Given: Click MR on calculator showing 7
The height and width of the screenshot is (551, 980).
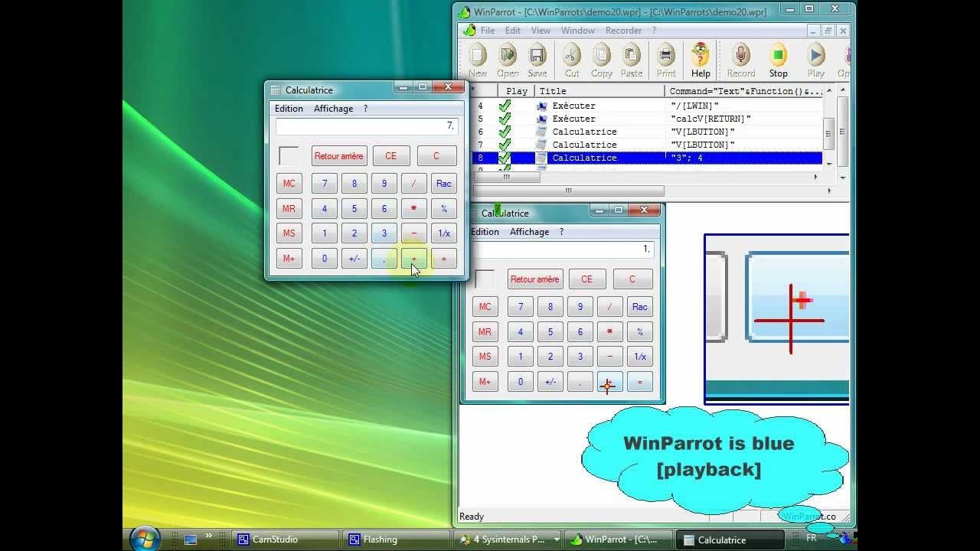Looking at the screenshot, I should [x=289, y=209].
